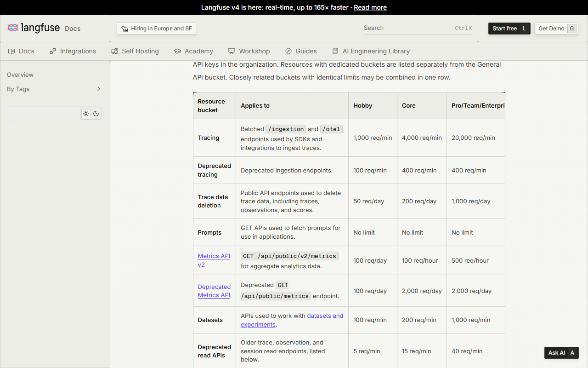Screen dimensions: 588x368
Task: Click the Tracing row label
Action: (x=209, y=138)
